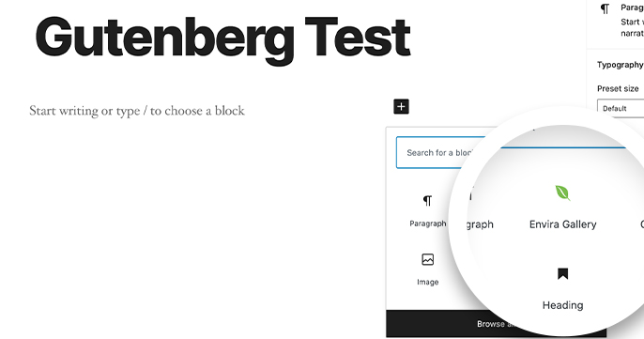Select the Heading bookmark icon
The height and width of the screenshot is (339, 644).
coord(562,273)
